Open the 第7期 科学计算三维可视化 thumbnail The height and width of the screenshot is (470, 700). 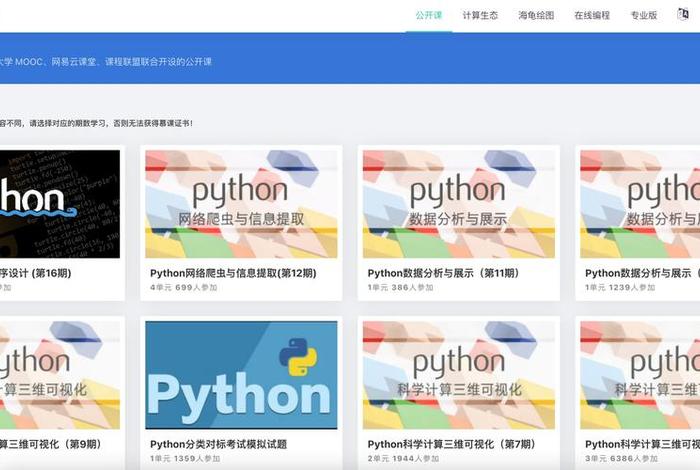click(x=458, y=375)
